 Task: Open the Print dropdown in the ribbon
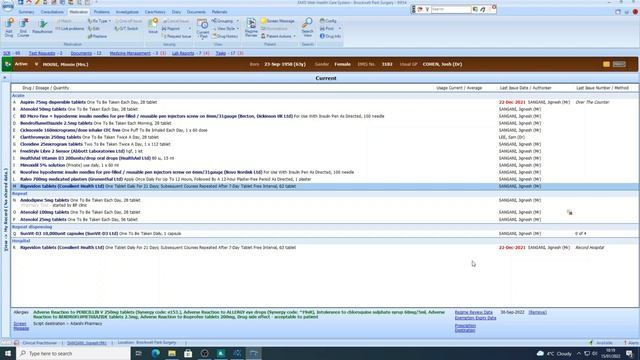pyautogui.click(x=330, y=29)
